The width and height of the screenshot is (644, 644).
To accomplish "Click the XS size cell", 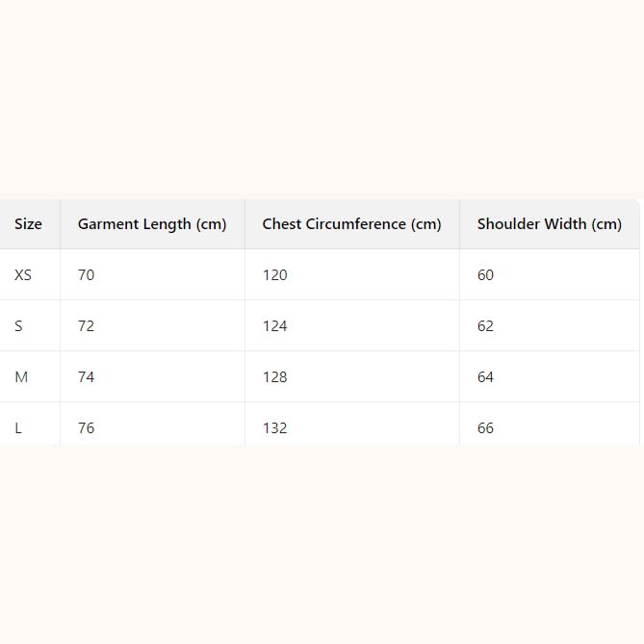I will 23,275.
